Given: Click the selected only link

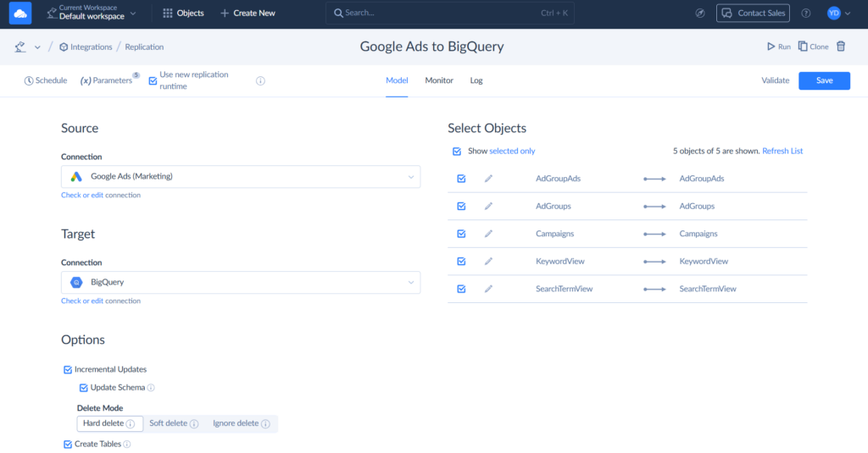Looking at the screenshot, I should click(x=512, y=151).
